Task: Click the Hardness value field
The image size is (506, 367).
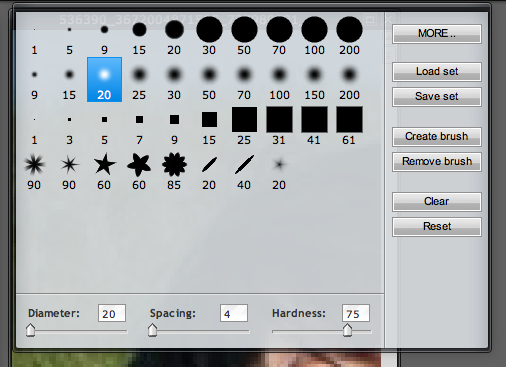Action: (x=356, y=313)
